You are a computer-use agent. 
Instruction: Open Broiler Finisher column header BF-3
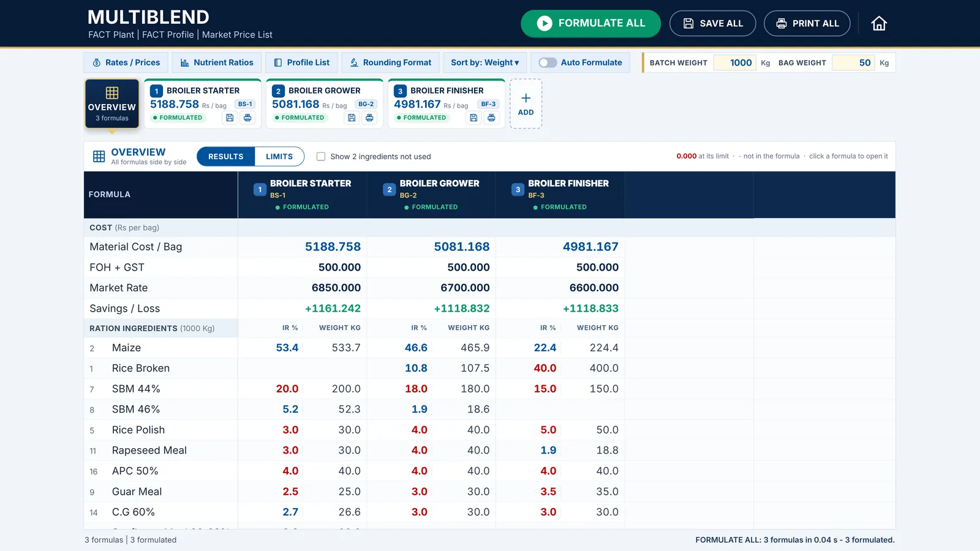[x=560, y=195]
